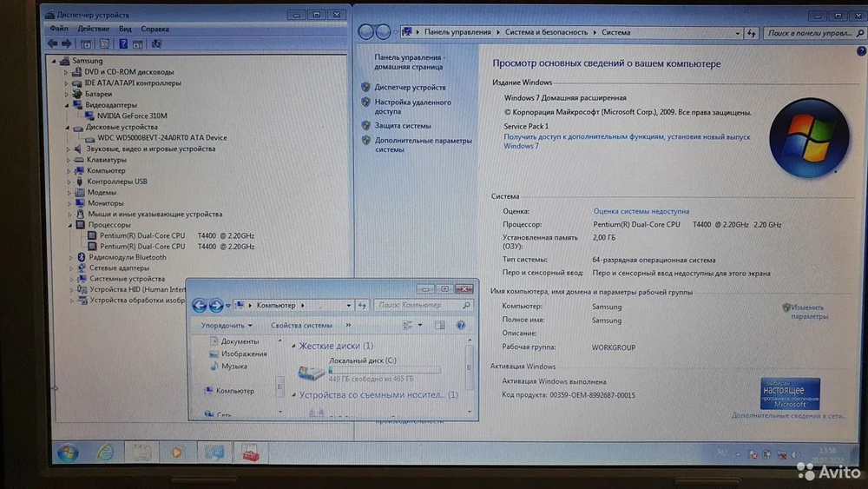Viewport: 868px width, 489px height.
Task: Click the Windows Start button
Action: point(68,453)
